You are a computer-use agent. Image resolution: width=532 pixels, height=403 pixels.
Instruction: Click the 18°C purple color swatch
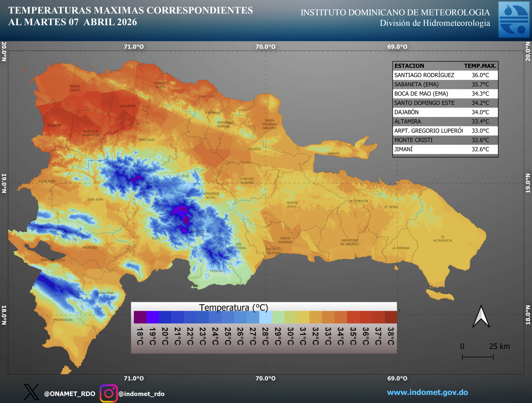140,317
